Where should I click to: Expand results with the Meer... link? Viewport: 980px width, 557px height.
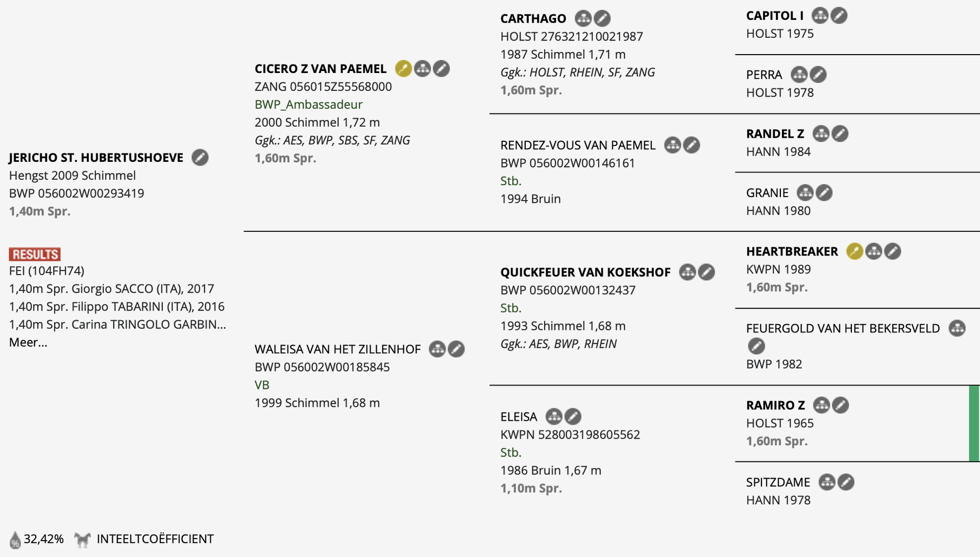(28, 342)
